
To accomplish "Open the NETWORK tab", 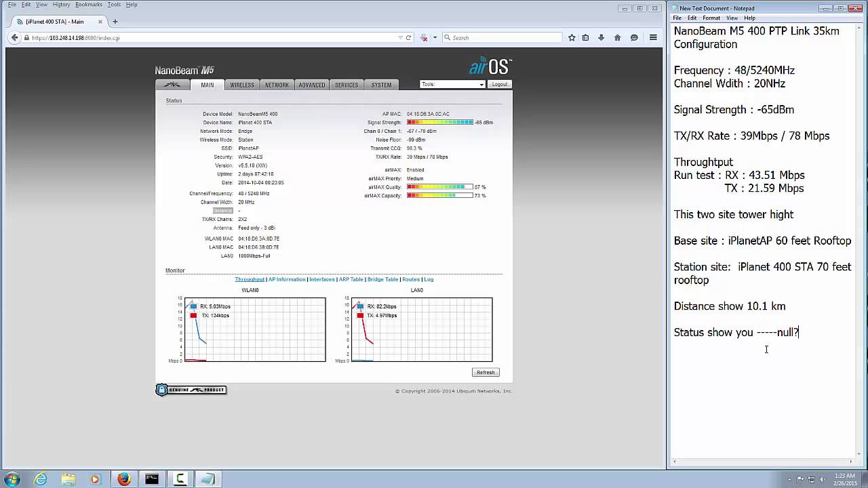I will click(x=277, y=85).
